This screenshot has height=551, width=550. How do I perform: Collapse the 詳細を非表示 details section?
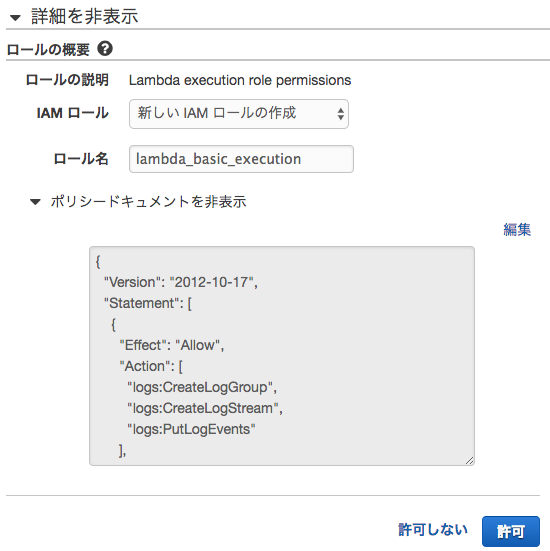[x=75, y=17]
